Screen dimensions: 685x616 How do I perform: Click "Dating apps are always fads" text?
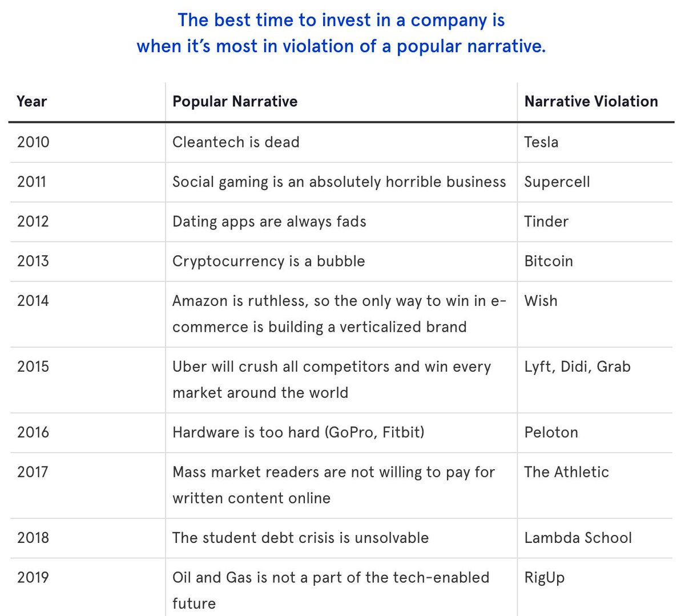click(269, 222)
